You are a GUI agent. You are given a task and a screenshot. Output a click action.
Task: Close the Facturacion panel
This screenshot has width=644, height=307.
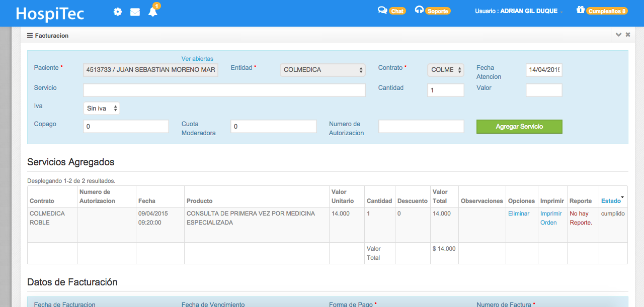pos(628,35)
